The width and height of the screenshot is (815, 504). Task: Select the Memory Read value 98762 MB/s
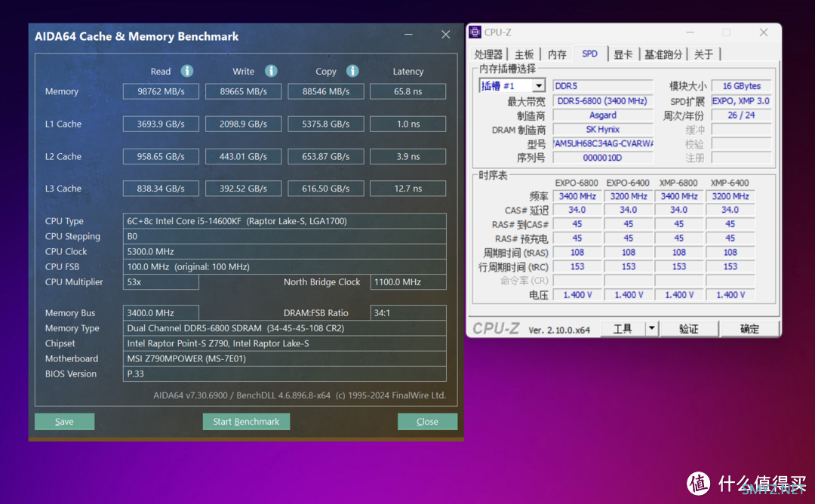point(161,91)
